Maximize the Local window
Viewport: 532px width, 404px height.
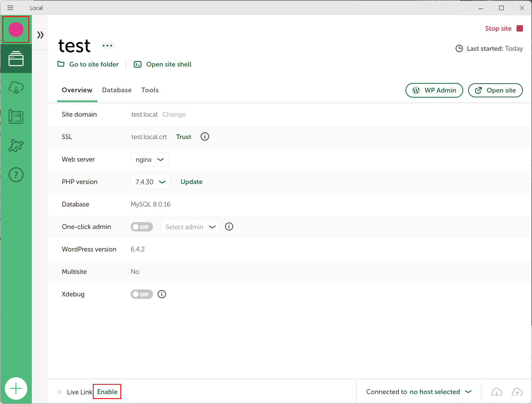click(501, 8)
